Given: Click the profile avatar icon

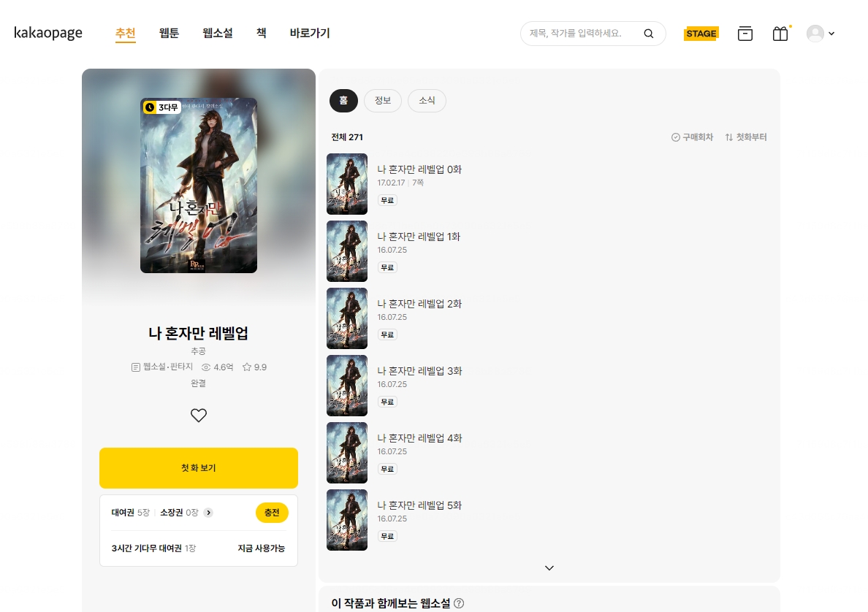Looking at the screenshot, I should click(x=815, y=33).
